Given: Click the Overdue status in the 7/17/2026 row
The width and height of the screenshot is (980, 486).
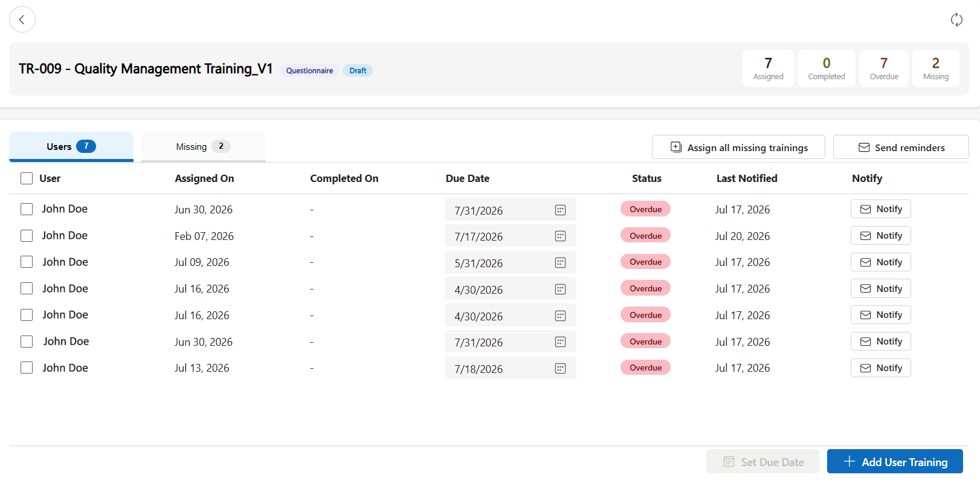Looking at the screenshot, I should tap(645, 236).
